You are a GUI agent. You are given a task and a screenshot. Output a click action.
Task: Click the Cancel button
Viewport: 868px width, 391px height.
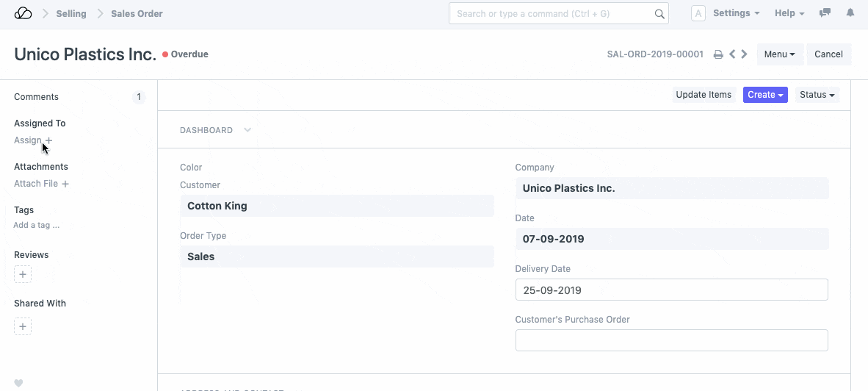[828, 54]
